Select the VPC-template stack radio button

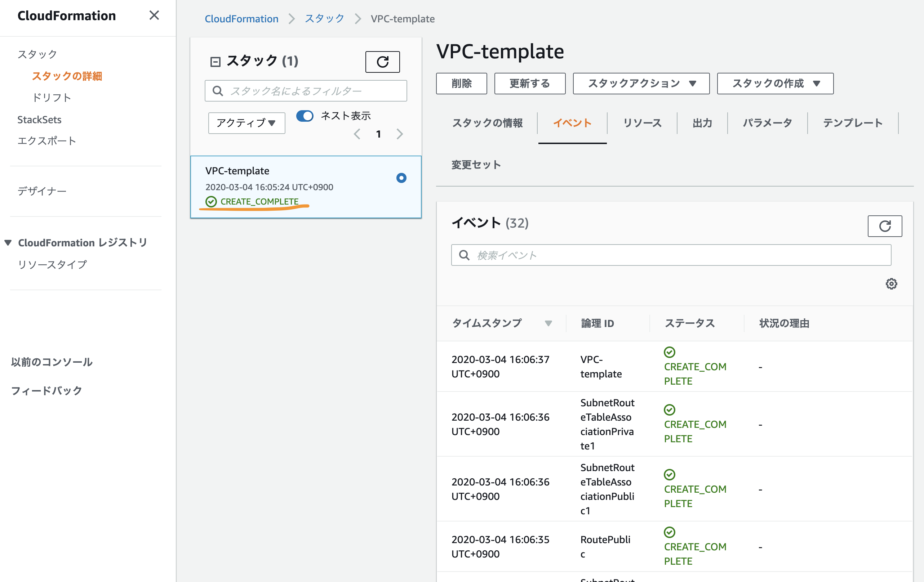401,178
